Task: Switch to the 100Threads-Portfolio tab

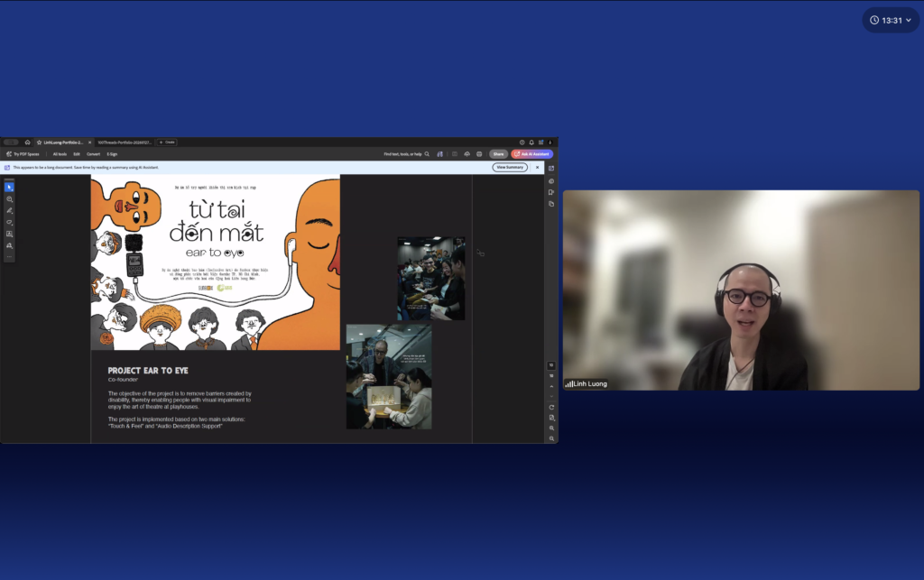Action: tap(125, 143)
